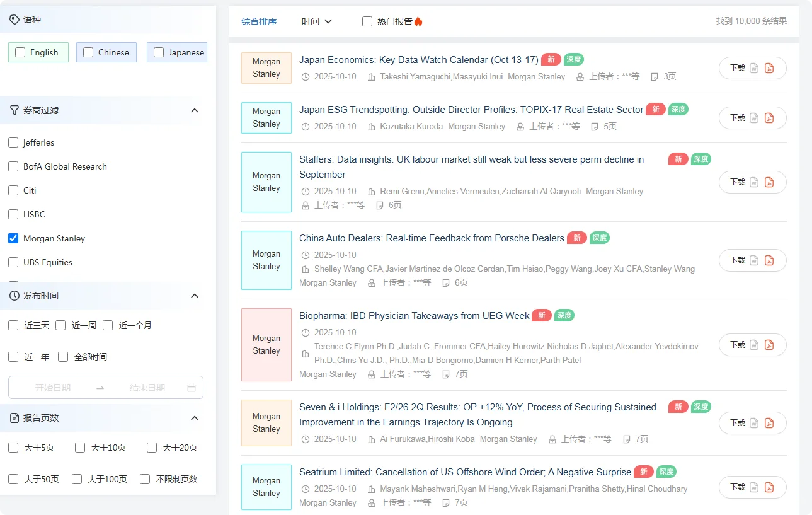Open the Staffers: Data insights report
The width and height of the screenshot is (812, 515).
click(x=472, y=167)
